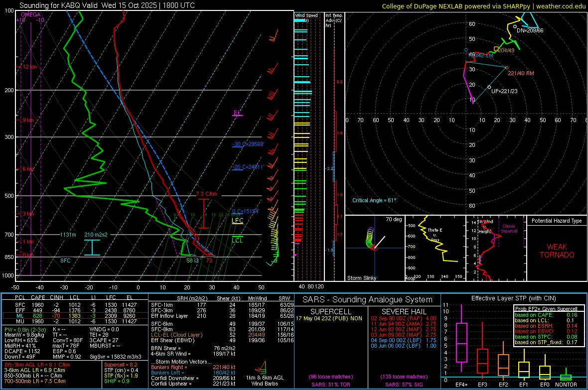
Task: Select the LCL-EL (Cloud Layer) row label
Action: 176,335
